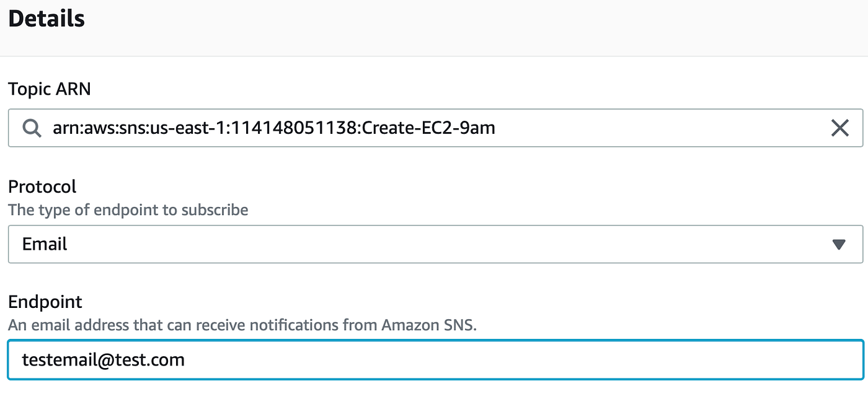Tap the search glass before the ARN text

click(x=31, y=128)
